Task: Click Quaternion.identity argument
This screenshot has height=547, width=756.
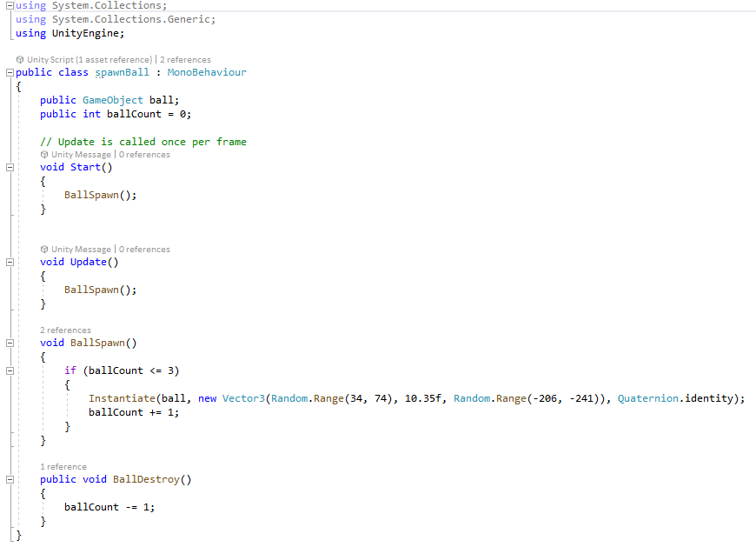Action: (x=675, y=398)
